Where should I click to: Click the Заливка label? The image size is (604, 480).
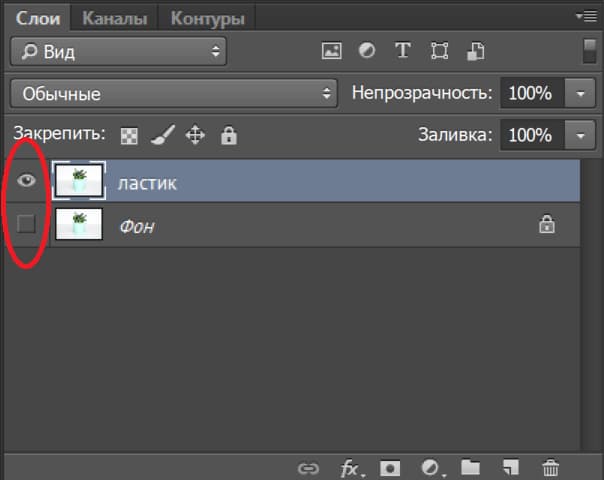[455, 135]
